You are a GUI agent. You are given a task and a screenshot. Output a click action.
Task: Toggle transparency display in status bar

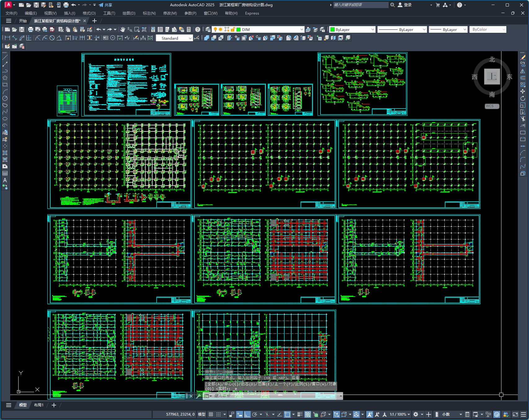[308, 414]
